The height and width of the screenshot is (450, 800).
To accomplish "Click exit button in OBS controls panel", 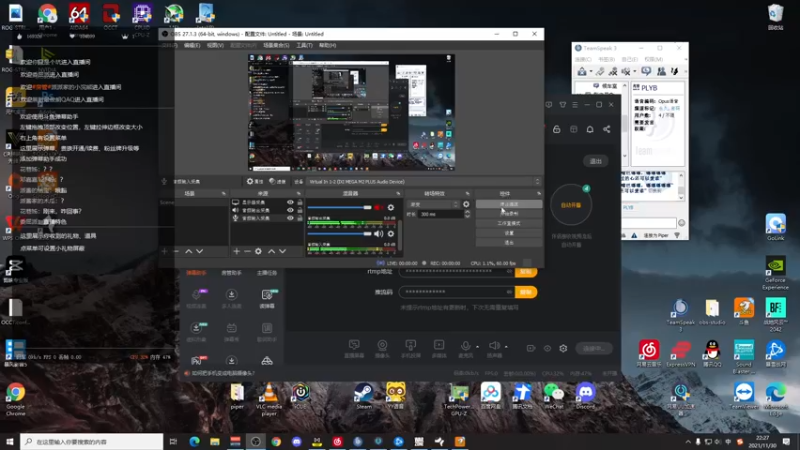I will click(509, 243).
